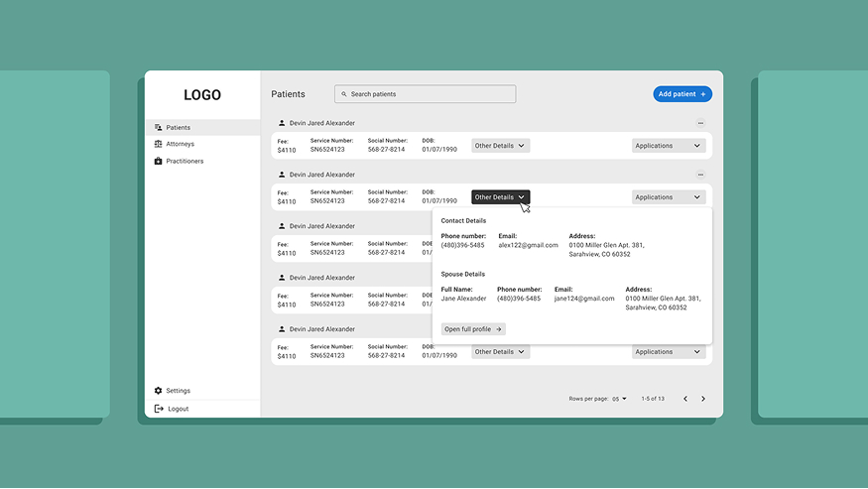Click the Logout exit icon
The height and width of the screenshot is (489, 868).
(159, 409)
